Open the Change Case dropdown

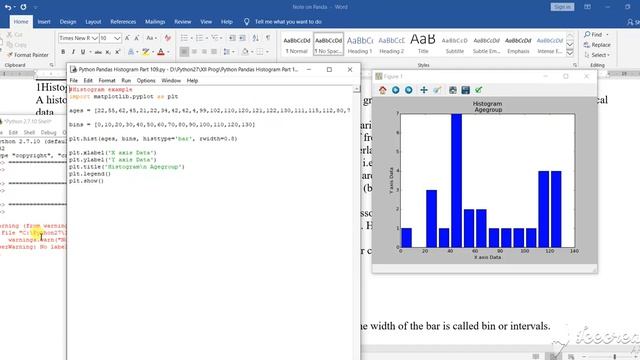[151, 38]
